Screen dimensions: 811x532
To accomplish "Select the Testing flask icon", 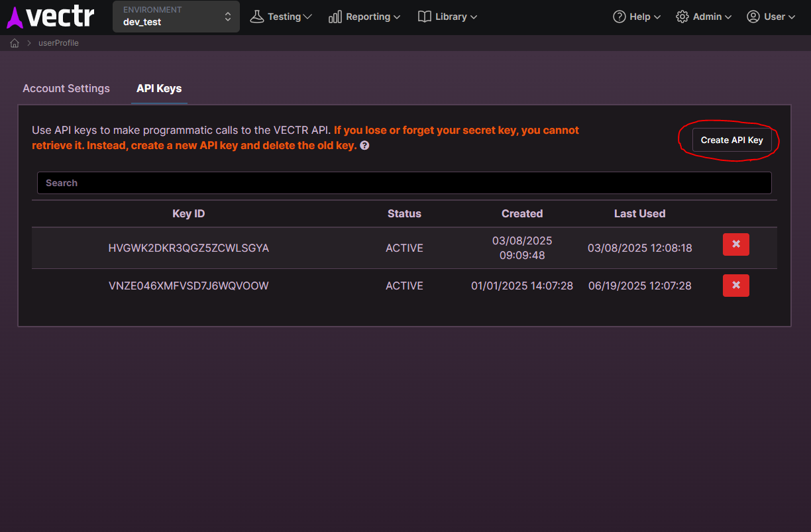I will coord(258,16).
